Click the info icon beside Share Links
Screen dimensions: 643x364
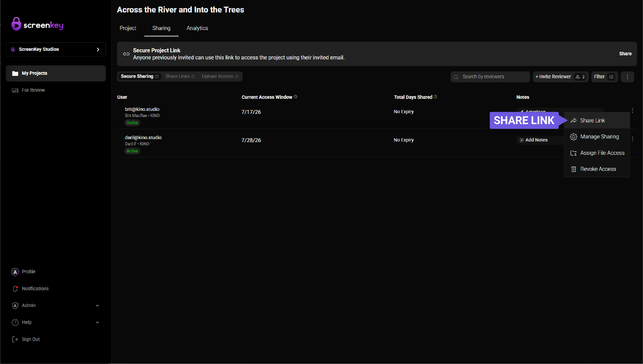click(x=193, y=77)
